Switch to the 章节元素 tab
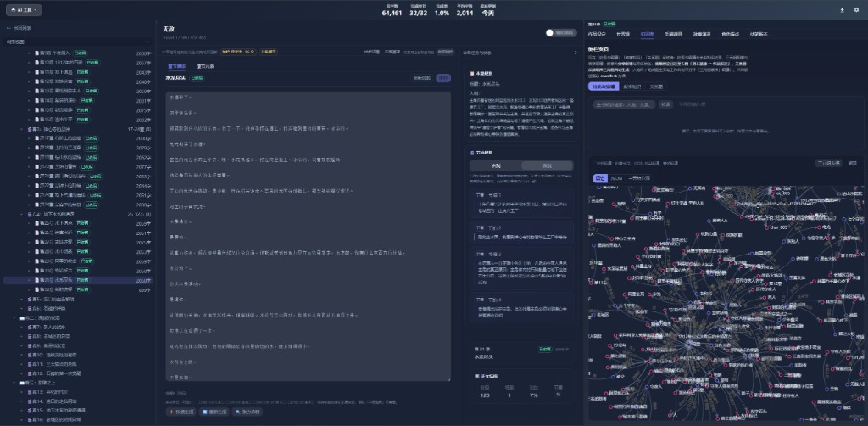Image resolution: width=868 pixels, height=426 pixels. (x=205, y=66)
